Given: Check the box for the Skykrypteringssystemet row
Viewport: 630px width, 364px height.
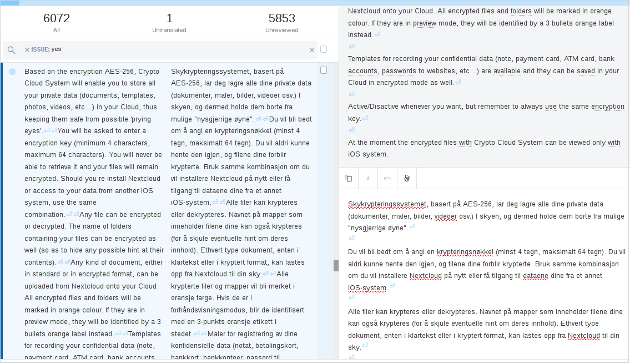Looking at the screenshot, I should coord(324,70).
